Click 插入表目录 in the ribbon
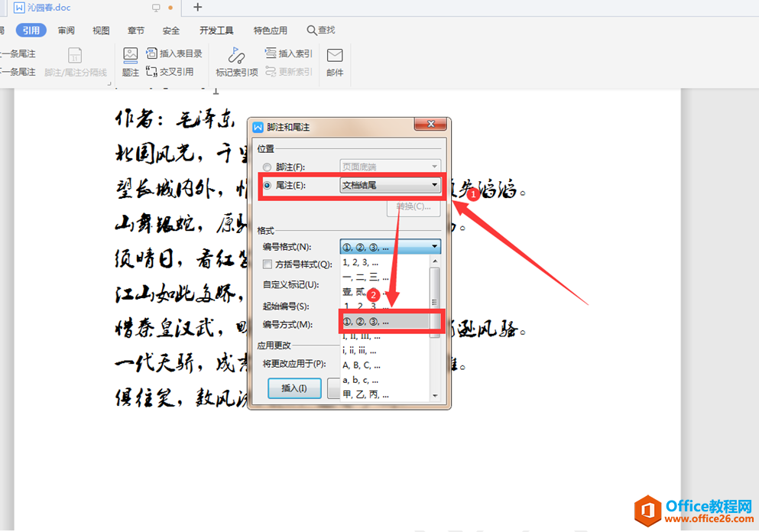 174,54
